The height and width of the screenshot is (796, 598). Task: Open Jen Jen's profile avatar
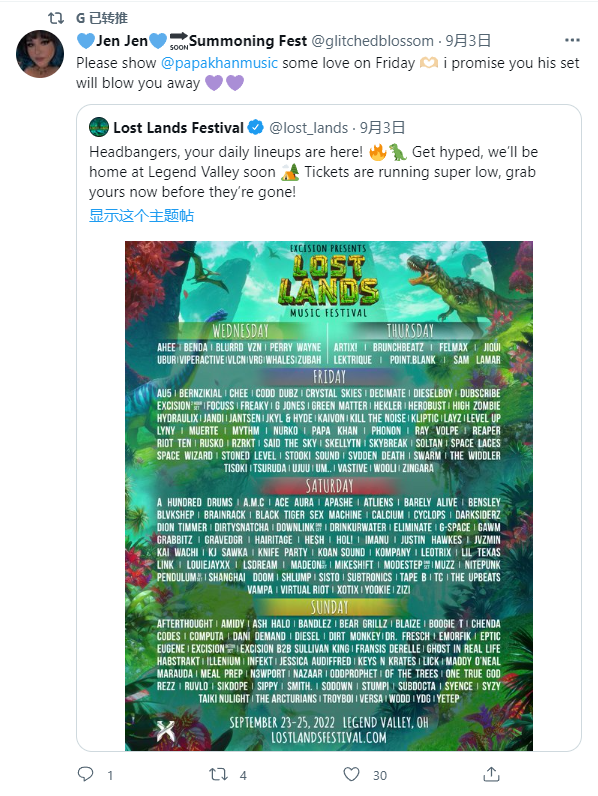(x=40, y=53)
